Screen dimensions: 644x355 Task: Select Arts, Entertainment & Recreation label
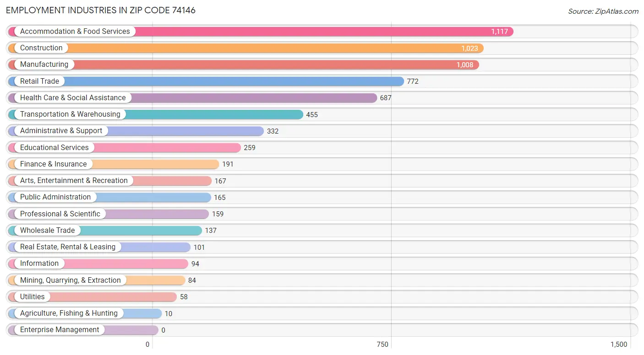pos(74,180)
